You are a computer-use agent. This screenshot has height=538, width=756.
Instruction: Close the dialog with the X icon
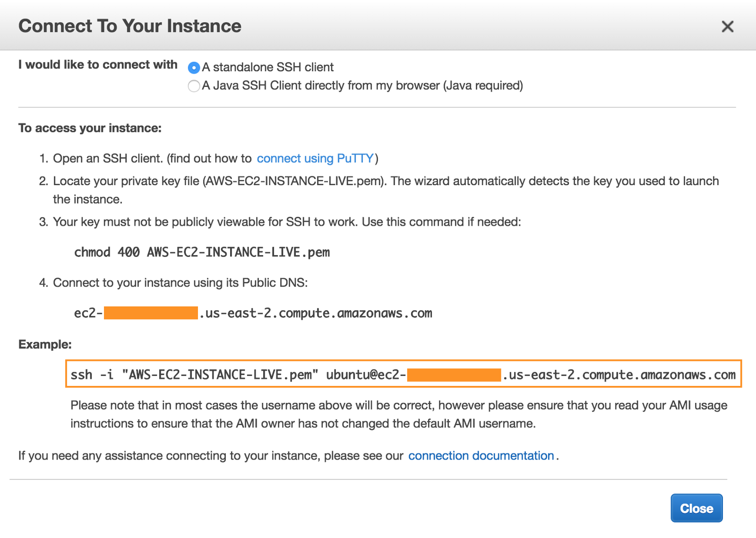(x=727, y=26)
